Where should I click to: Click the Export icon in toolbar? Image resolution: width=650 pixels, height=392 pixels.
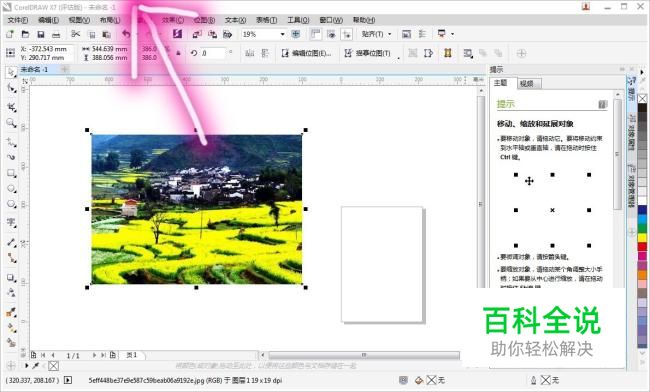tap(212, 34)
